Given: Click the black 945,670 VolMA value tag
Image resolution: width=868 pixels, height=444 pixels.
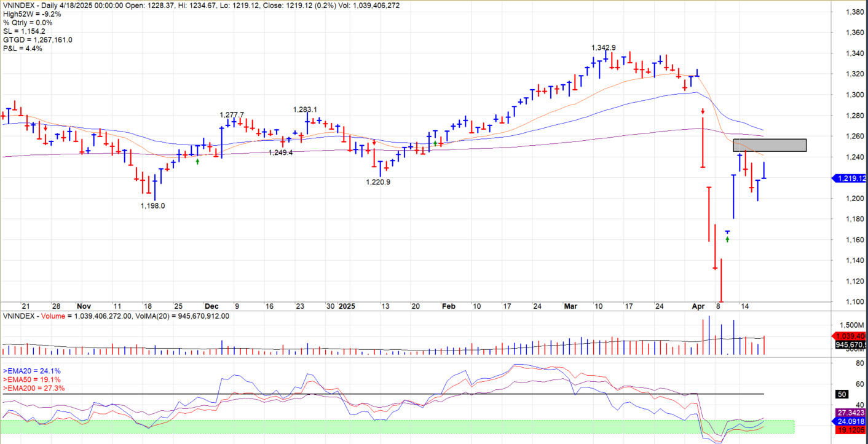Looking at the screenshot, I should tap(850, 345).
